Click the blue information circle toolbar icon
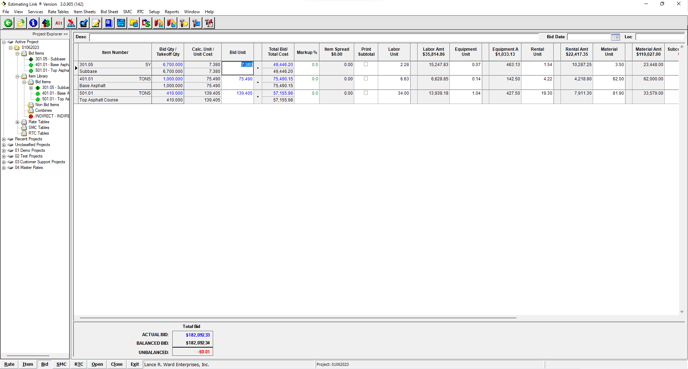 point(33,23)
